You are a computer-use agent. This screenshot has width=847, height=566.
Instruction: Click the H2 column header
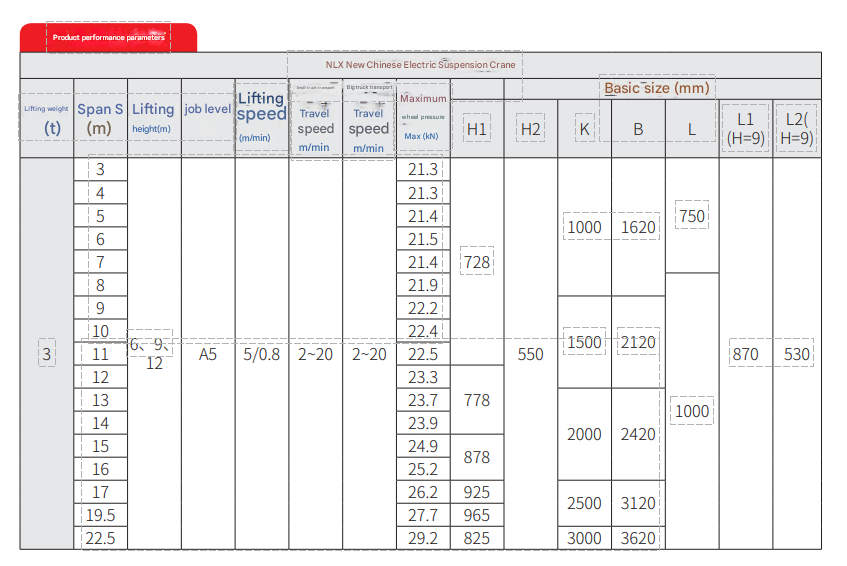click(x=530, y=129)
